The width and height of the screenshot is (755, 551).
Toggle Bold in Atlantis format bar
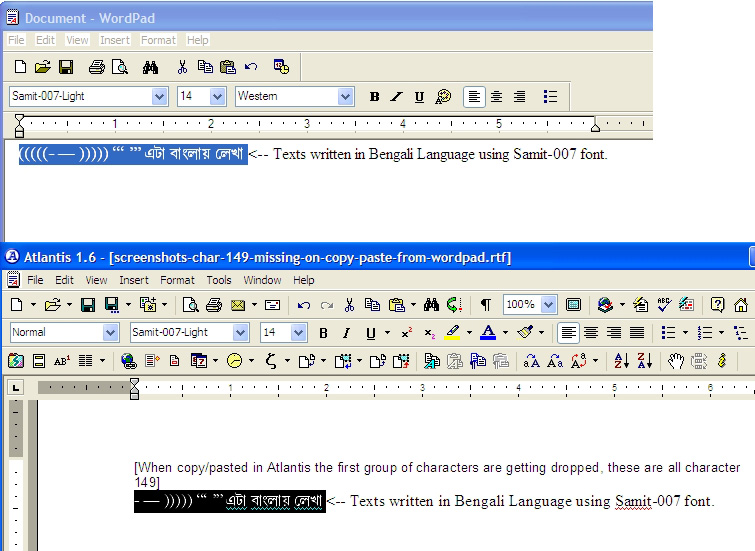point(324,333)
